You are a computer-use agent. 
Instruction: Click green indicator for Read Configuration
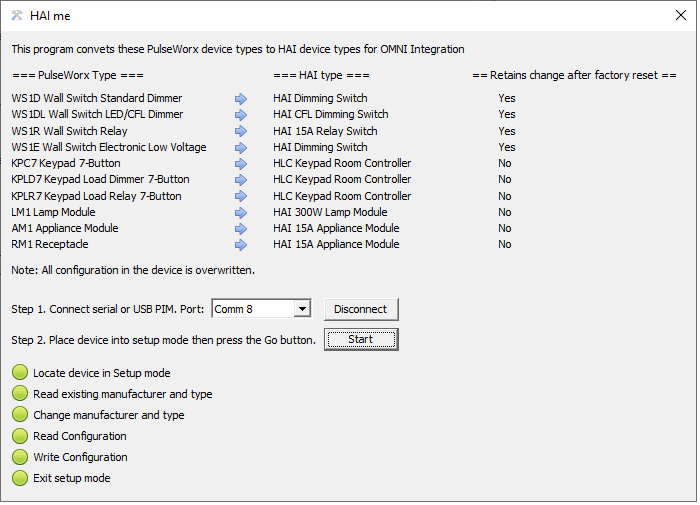point(20,436)
